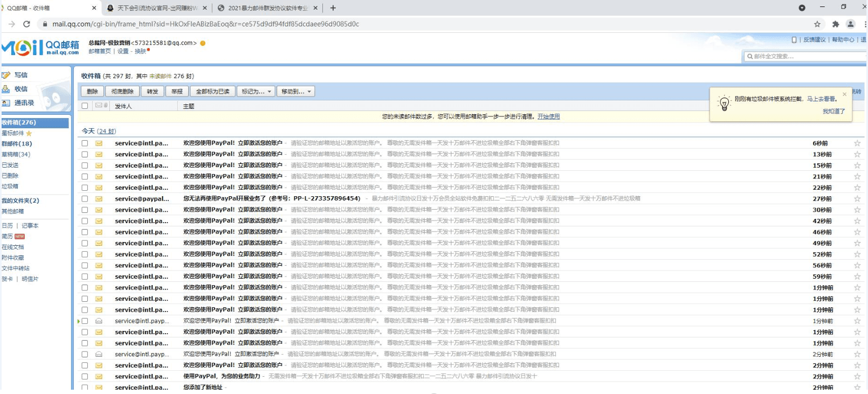Select checkbox for the service@paypal email

(85, 199)
